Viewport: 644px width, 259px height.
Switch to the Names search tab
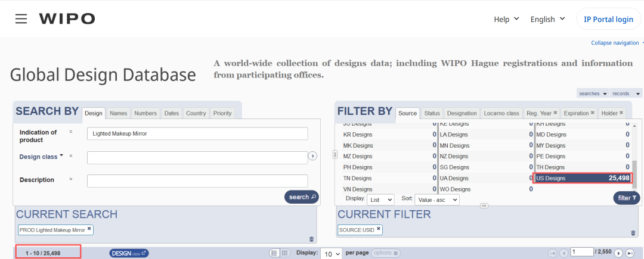click(x=118, y=113)
